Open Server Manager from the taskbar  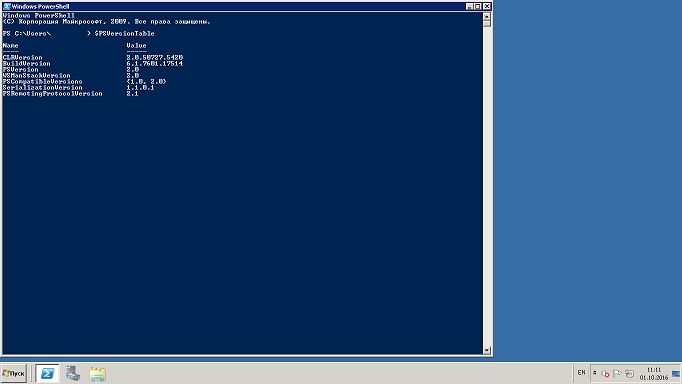point(73,374)
